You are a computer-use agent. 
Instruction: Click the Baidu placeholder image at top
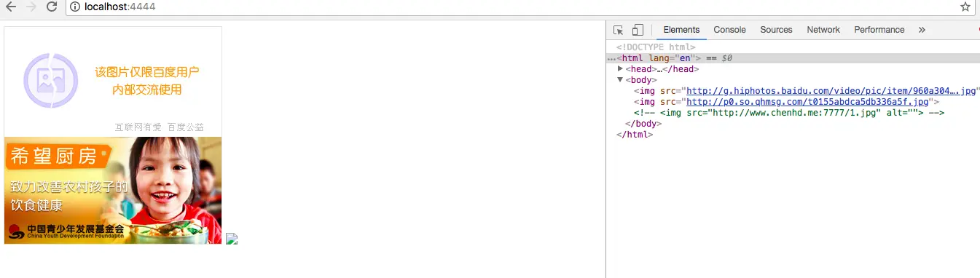[x=113, y=82]
